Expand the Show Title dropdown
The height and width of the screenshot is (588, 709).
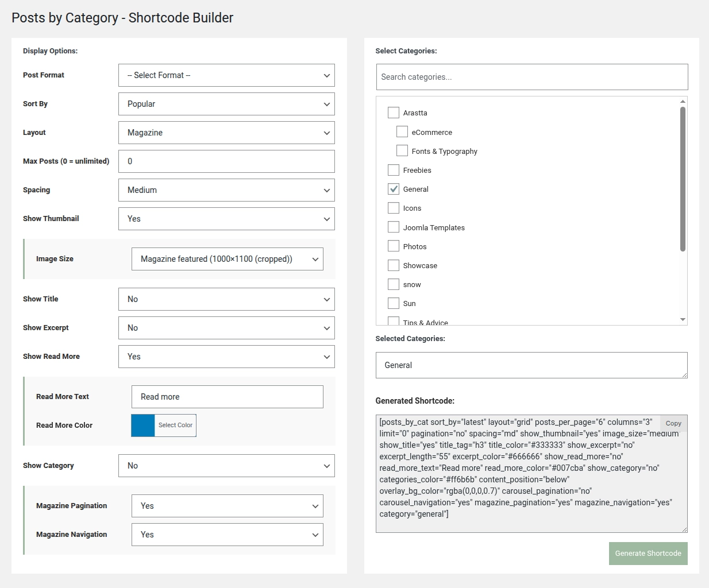click(x=226, y=299)
